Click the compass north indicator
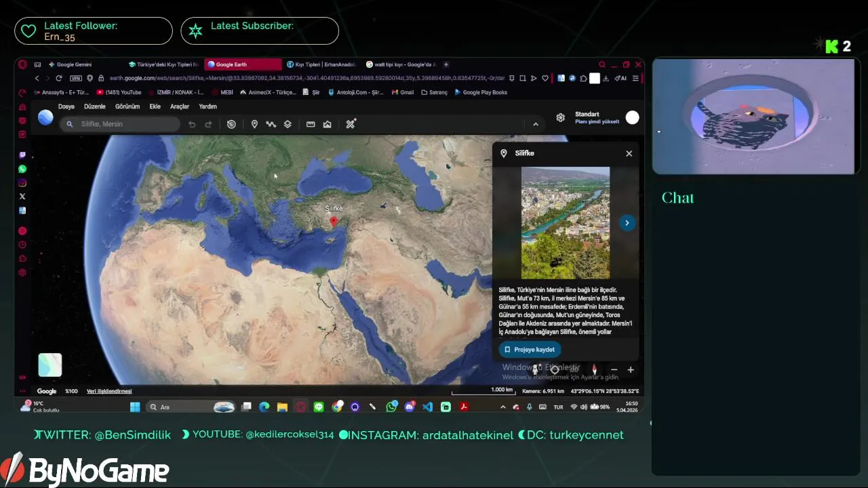Viewport: 868px width, 488px height. [594, 369]
